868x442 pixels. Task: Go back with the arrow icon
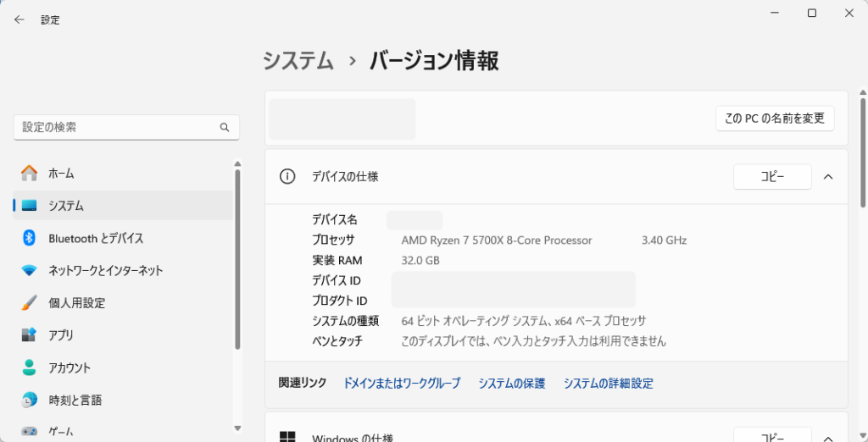(x=19, y=20)
